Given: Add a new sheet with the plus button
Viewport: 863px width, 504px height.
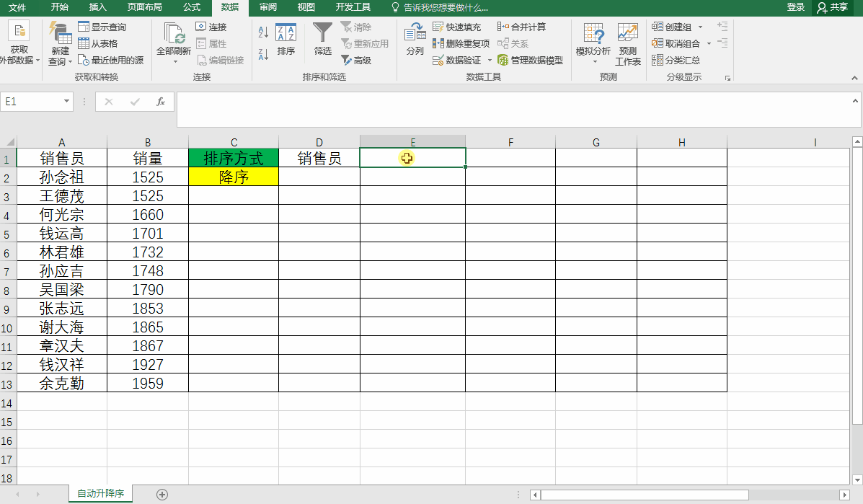Looking at the screenshot, I should pyautogui.click(x=161, y=495).
